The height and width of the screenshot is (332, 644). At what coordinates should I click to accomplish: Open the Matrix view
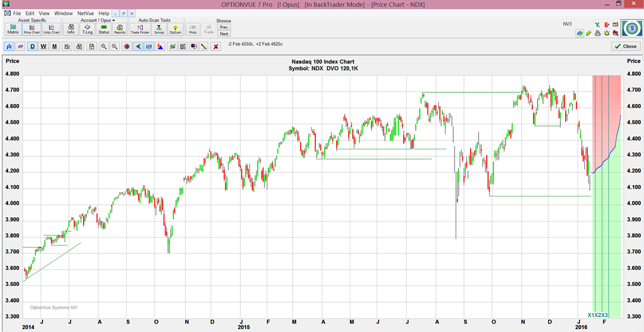click(x=13, y=29)
